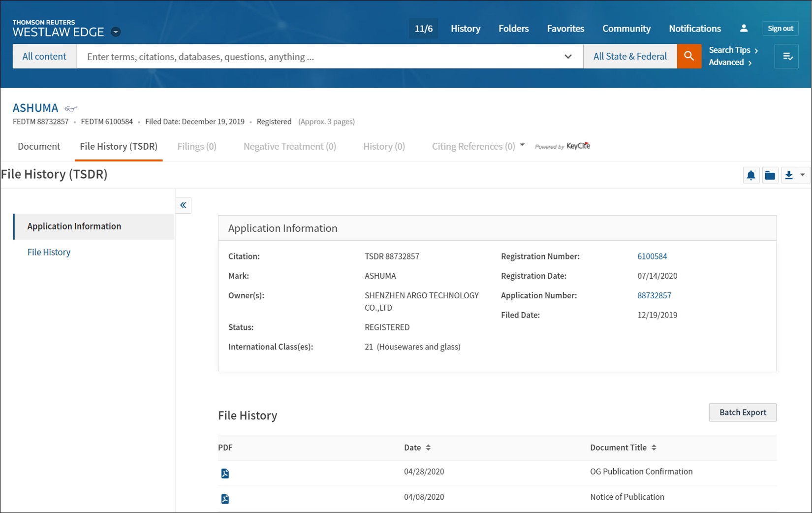The height and width of the screenshot is (513, 812).
Task: Open Citing References dropdown arrow
Action: [x=522, y=145]
